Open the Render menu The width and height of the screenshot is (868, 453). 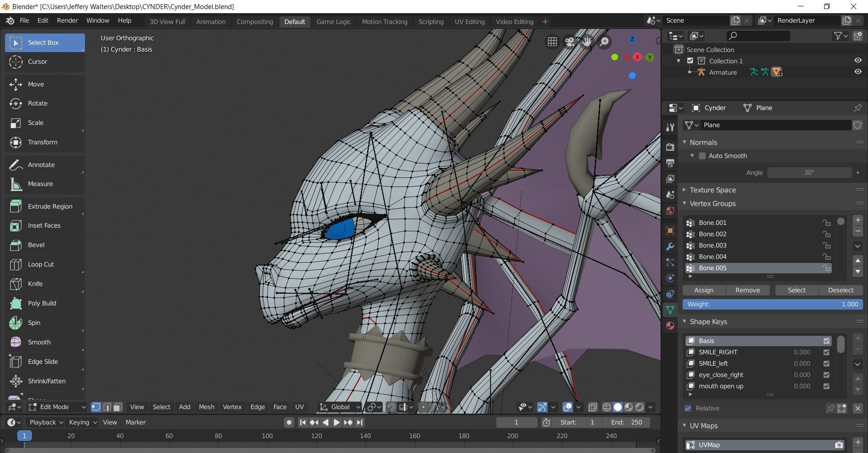(x=67, y=21)
